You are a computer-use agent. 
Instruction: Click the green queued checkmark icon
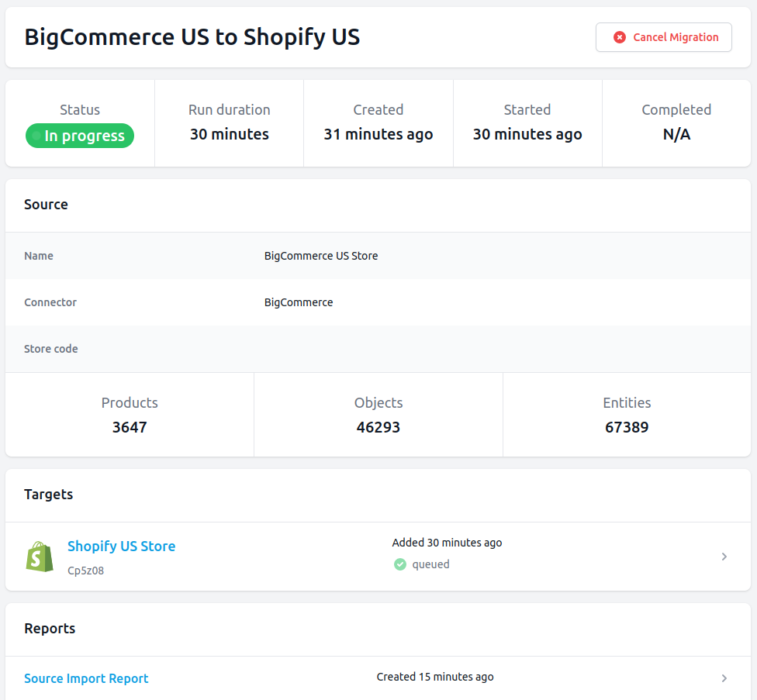click(399, 564)
